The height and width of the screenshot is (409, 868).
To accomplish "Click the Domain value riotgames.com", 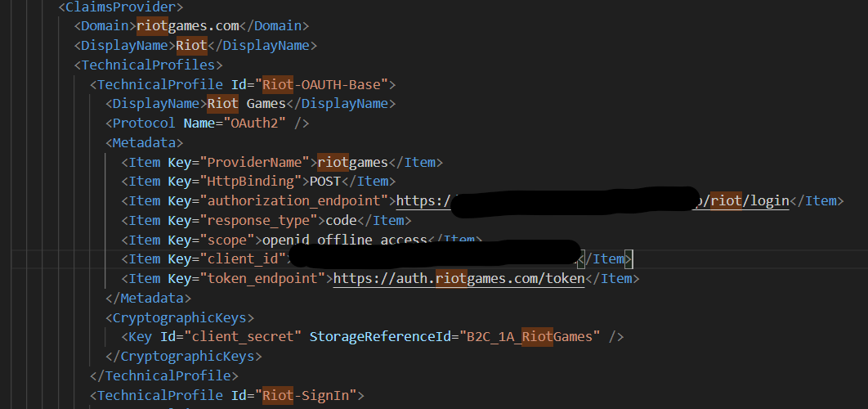I will tap(188, 26).
